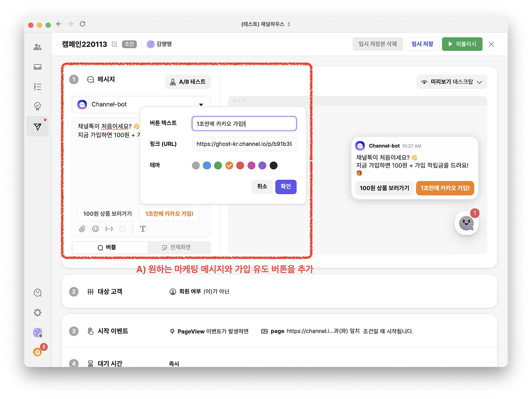Edit the orange 1초만에 카카오 가입! editor button
Screen dimensions: 532x399
(169, 214)
